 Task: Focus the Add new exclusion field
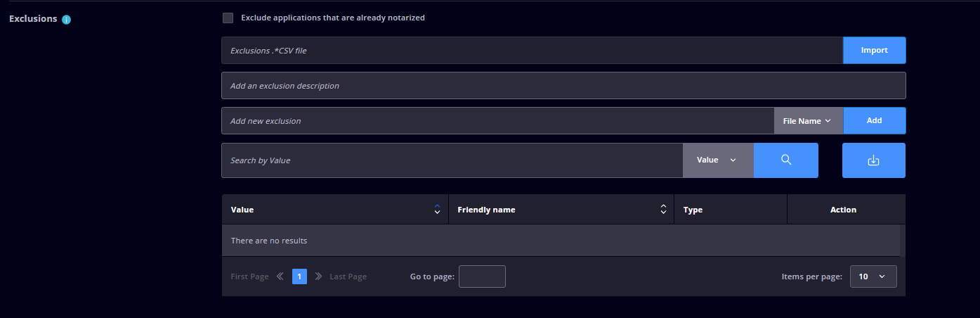(498, 121)
